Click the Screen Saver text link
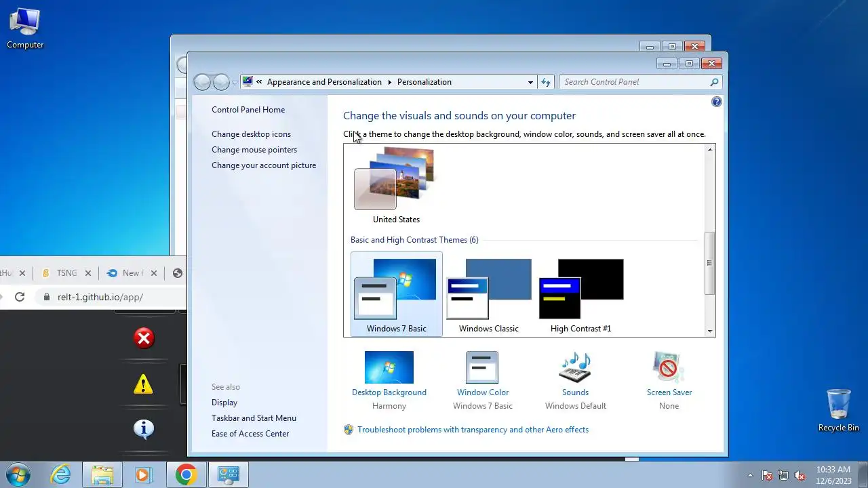Screen dimensions: 868x488 669,392
